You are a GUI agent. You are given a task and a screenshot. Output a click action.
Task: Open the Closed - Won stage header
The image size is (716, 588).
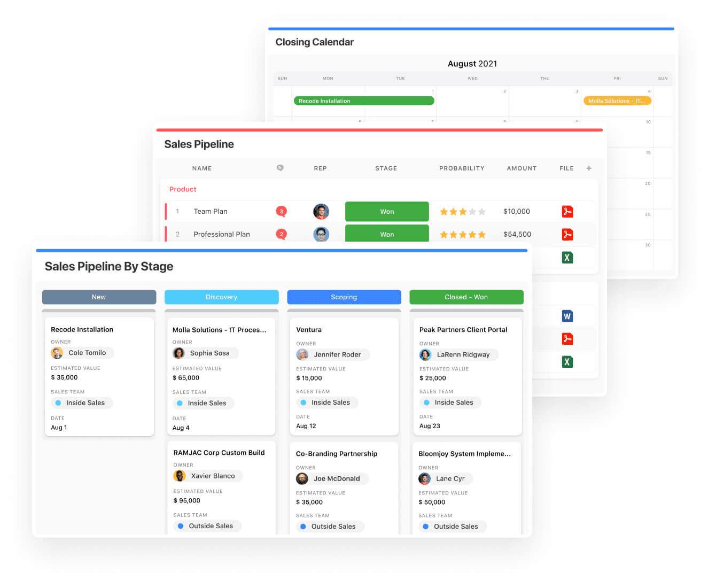click(466, 297)
